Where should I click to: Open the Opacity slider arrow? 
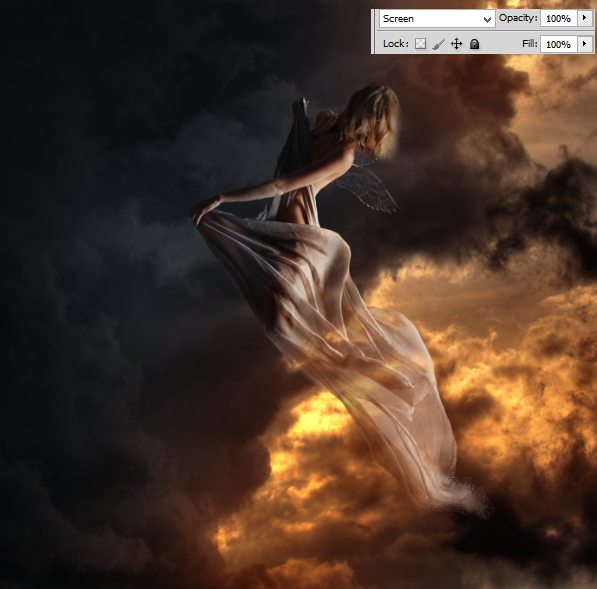coord(584,18)
